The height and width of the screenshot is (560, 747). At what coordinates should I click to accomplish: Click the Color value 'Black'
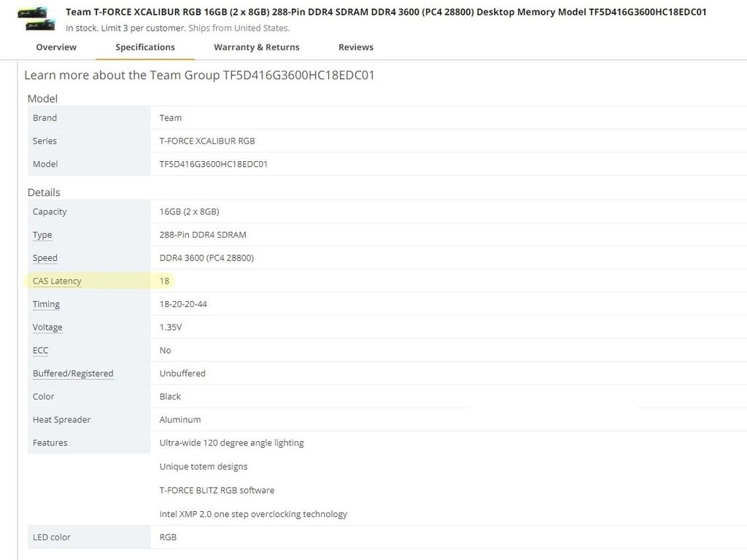[170, 396]
